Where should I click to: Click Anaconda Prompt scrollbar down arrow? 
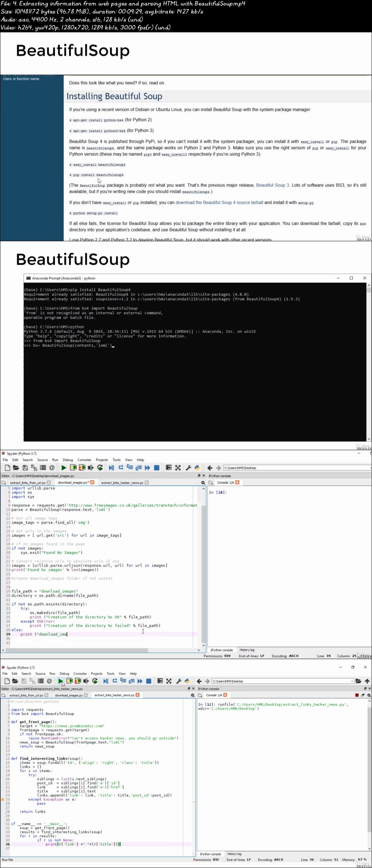(x=369, y=439)
